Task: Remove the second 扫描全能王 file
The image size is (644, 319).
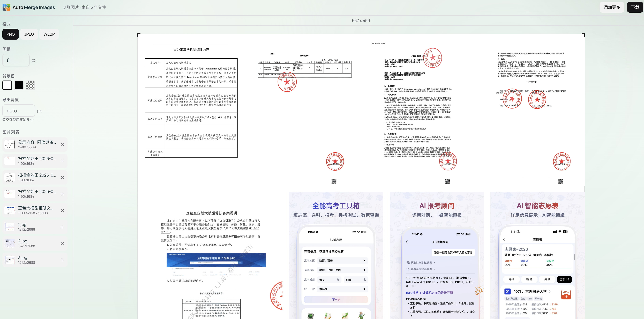Action: tap(63, 178)
